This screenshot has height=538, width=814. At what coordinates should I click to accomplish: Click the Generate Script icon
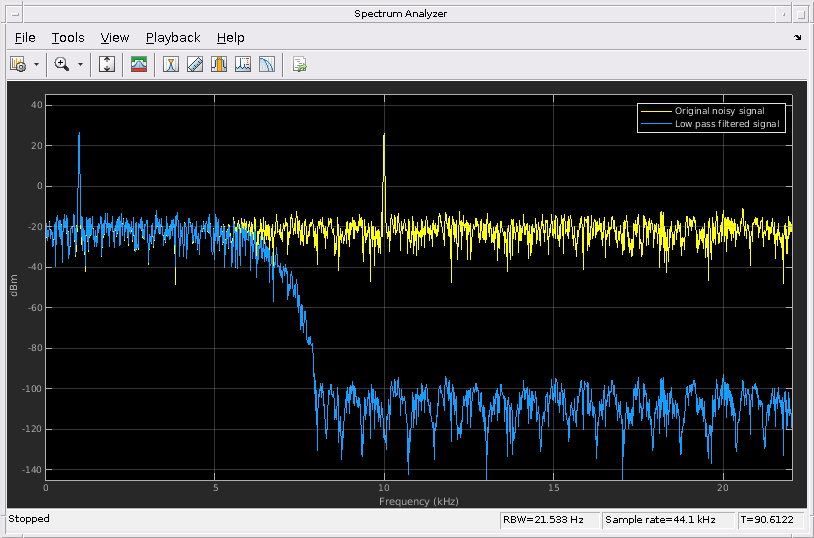coord(299,65)
